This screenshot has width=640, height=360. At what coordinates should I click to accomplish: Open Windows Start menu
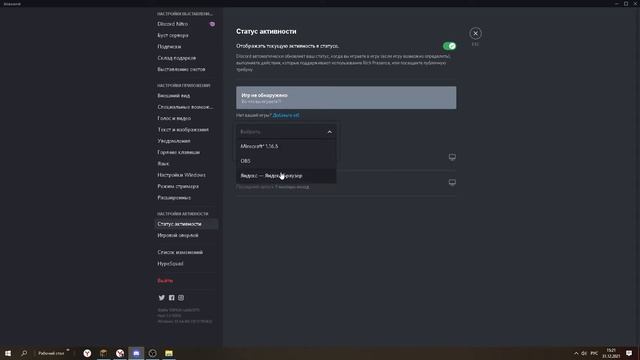[x=8, y=353]
